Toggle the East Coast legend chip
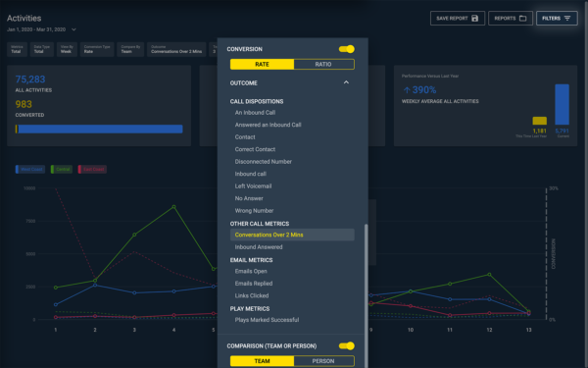Viewport: 588px width, 368px height. [92, 170]
